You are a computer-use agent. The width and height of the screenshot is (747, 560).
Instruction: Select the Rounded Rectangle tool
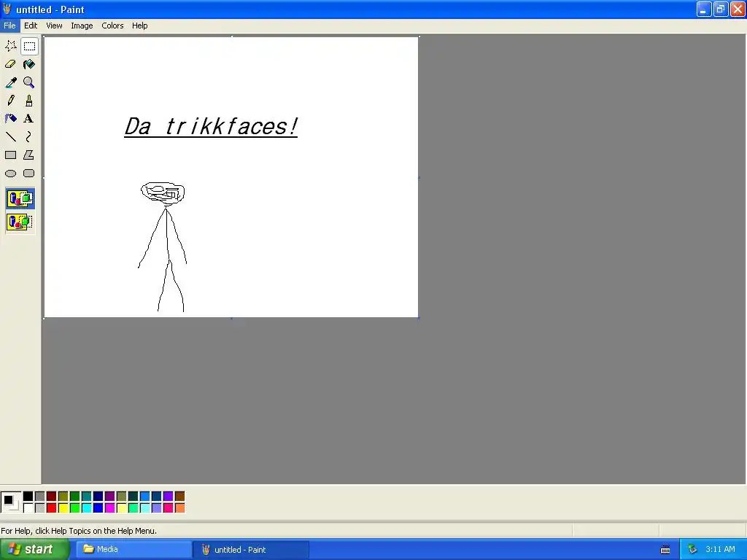click(29, 174)
